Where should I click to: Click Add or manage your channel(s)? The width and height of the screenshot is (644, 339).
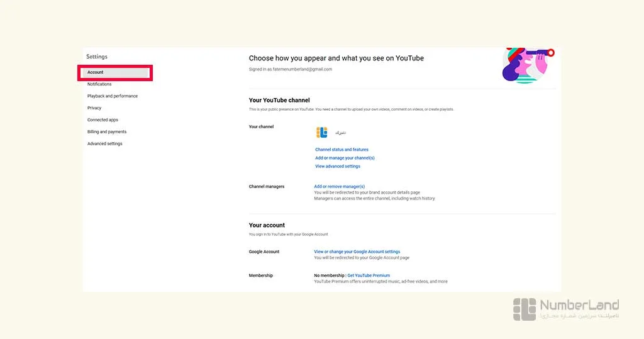[345, 158]
